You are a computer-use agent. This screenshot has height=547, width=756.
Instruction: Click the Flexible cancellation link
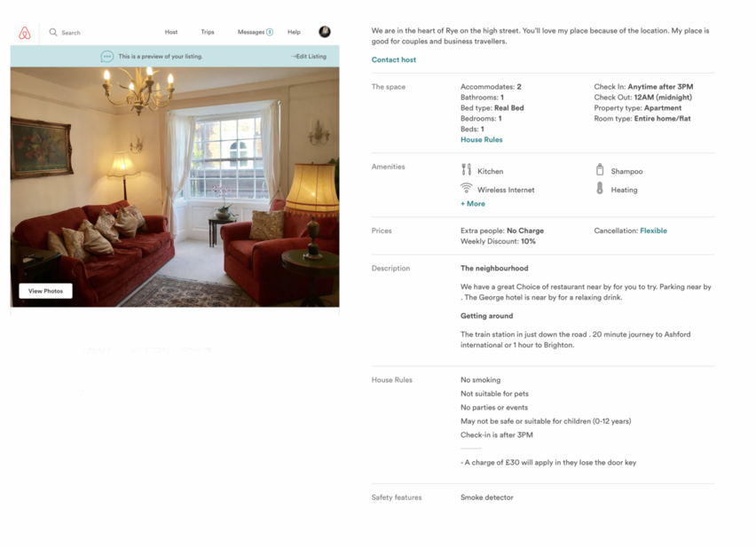point(653,231)
